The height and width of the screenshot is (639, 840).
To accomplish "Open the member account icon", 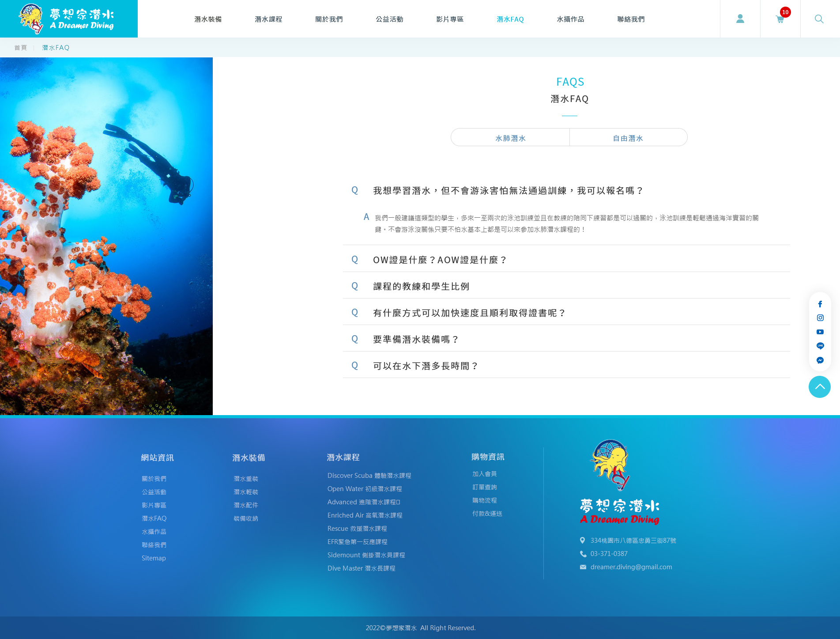I will (740, 19).
